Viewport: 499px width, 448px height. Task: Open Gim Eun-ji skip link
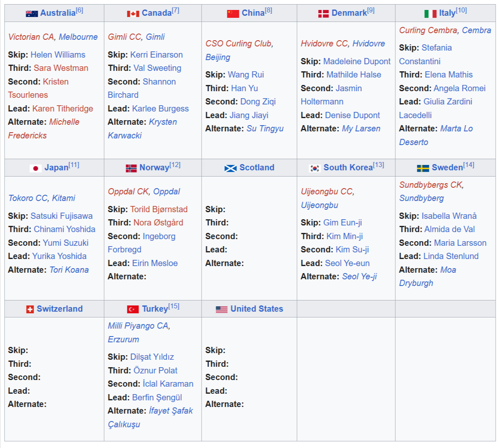pyautogui.click(x=343, y=223)
